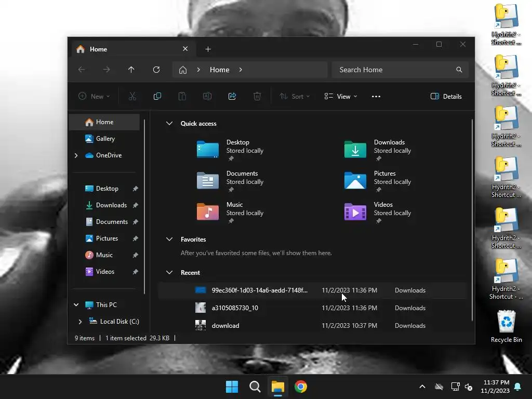Click OneDrive cloud tray icon
This screenshot has width=532, height=399.
point(439,387)
